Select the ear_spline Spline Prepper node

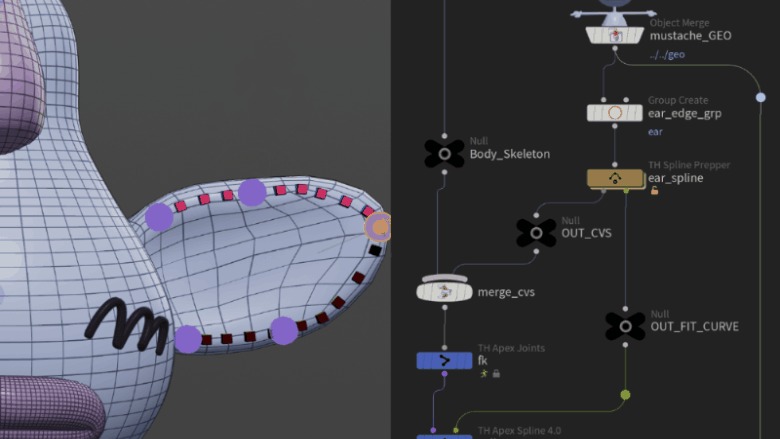coord(615,178)
